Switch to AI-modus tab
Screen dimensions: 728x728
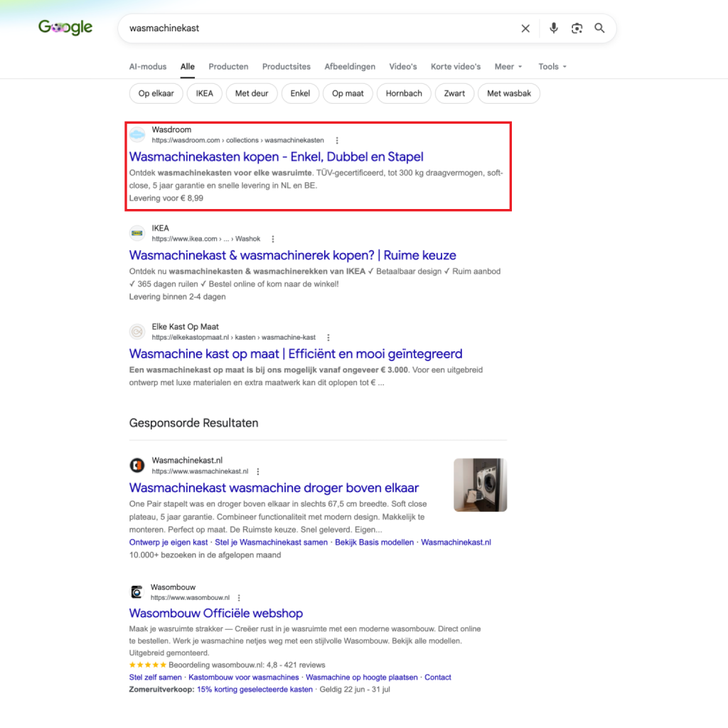click(148, 66)
